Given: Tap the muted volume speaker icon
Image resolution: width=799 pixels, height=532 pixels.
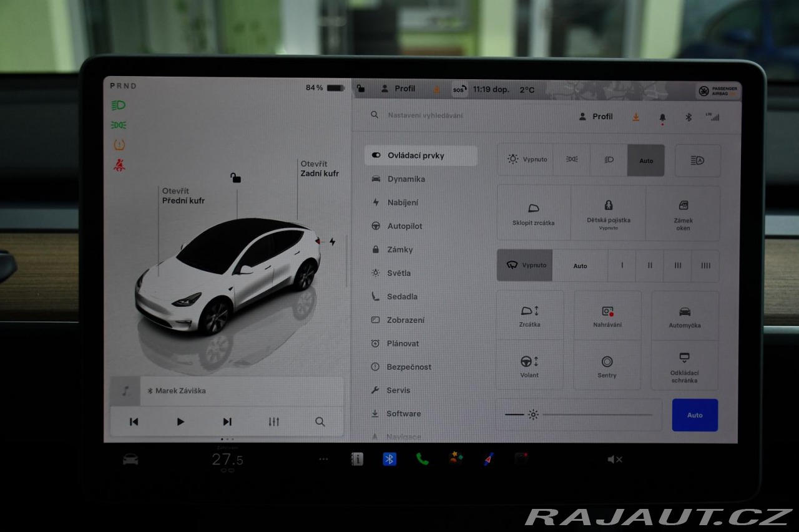Looking at the screenshot, I should [614, 460].
